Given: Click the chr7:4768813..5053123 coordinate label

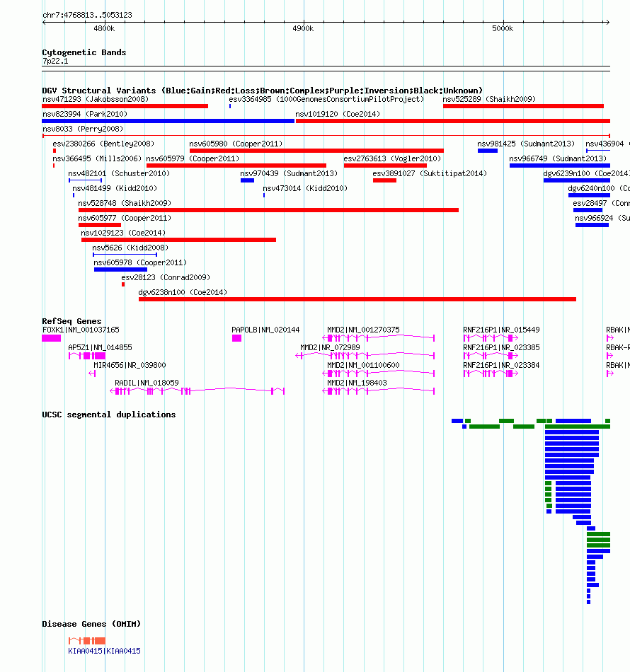Looking at the screenshot, I should [x=87, y=15].
